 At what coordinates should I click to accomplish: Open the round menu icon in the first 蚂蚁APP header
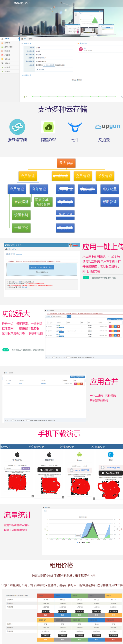(x=31, y=447)
